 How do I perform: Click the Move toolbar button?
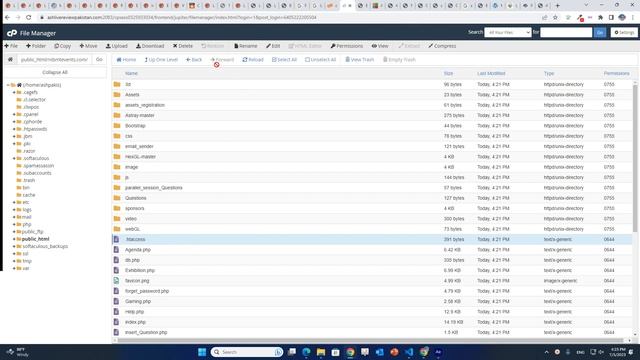click(88, 46)
